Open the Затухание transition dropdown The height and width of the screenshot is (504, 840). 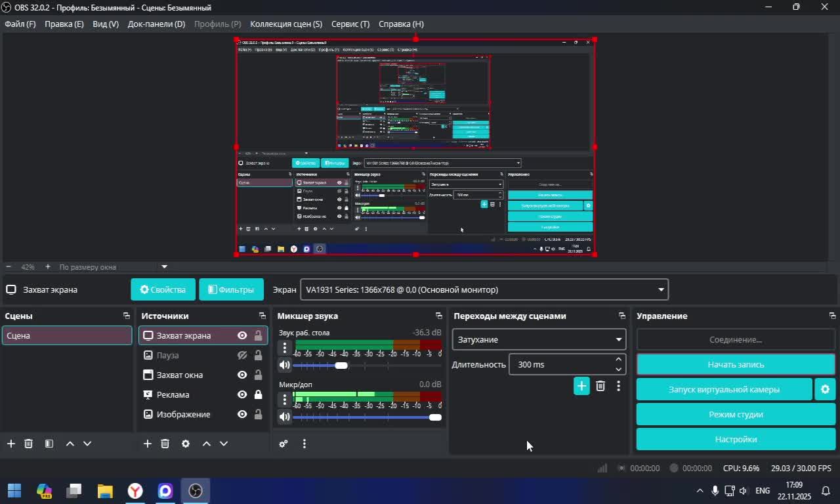[x=538, y=339]
